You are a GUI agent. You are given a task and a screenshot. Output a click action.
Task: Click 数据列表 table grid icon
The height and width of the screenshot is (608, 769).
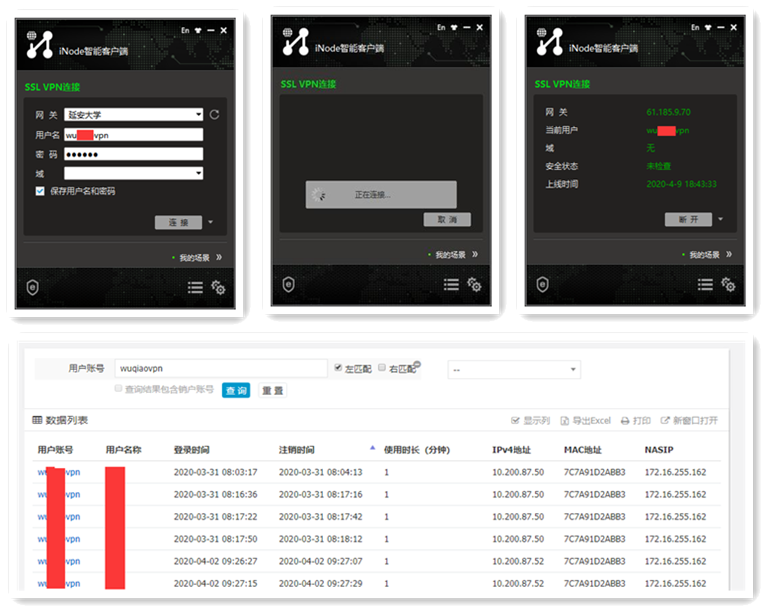coord(37,420)
